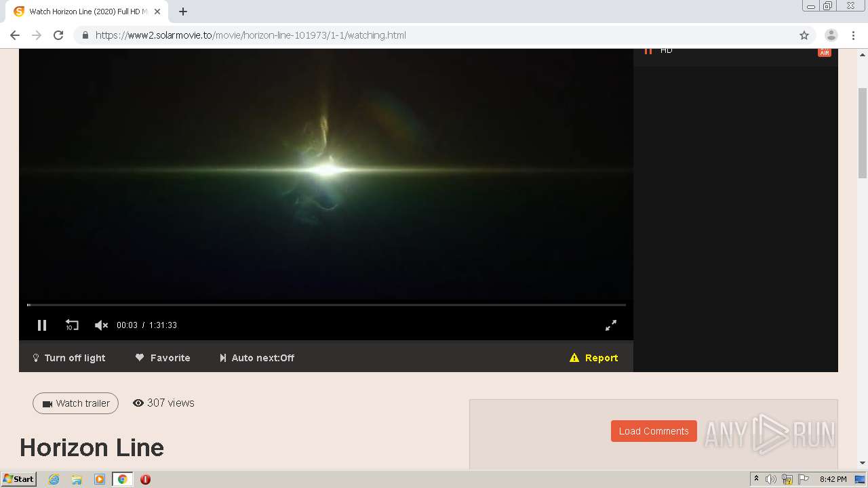Open system volume tray icon

tap(771, 479)
